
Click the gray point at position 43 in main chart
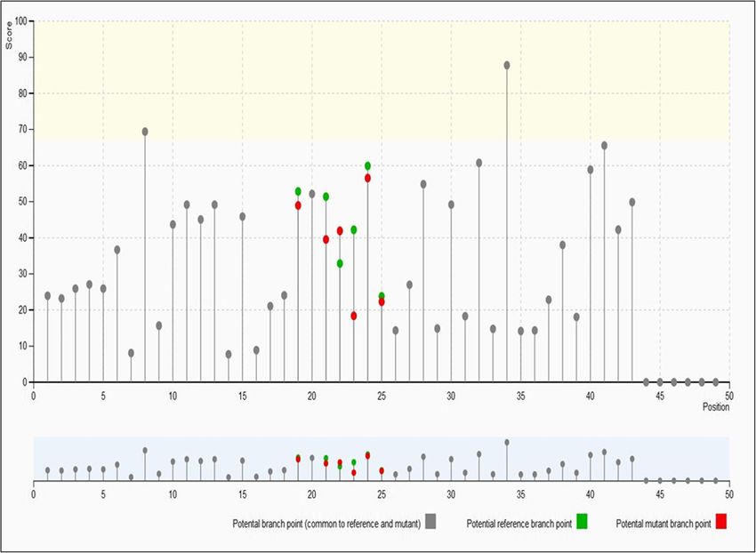point(632,203)
